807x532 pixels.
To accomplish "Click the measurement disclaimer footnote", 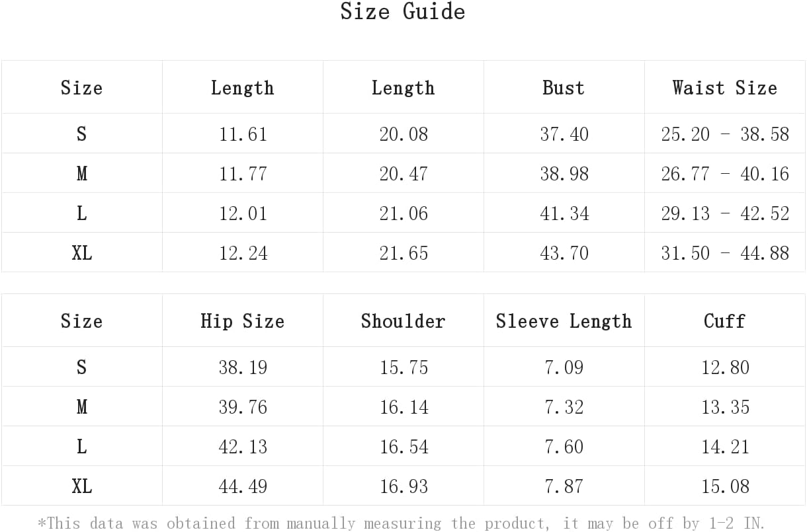I will coord(401,523).
